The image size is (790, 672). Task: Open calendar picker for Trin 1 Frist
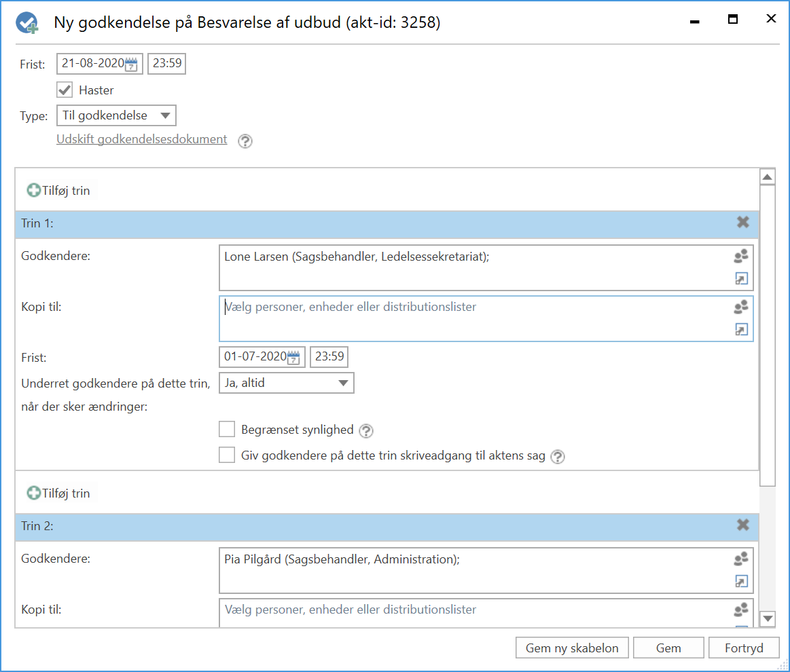293,358
